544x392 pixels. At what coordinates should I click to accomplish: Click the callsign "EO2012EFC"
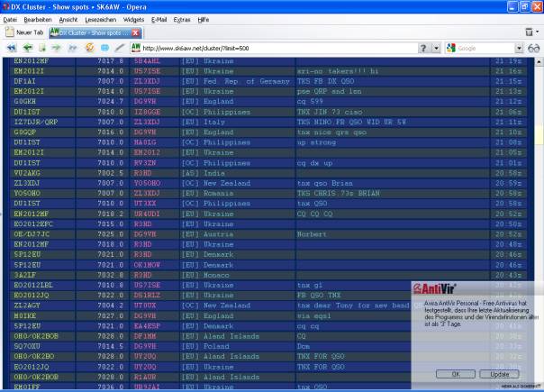point(33,224)
